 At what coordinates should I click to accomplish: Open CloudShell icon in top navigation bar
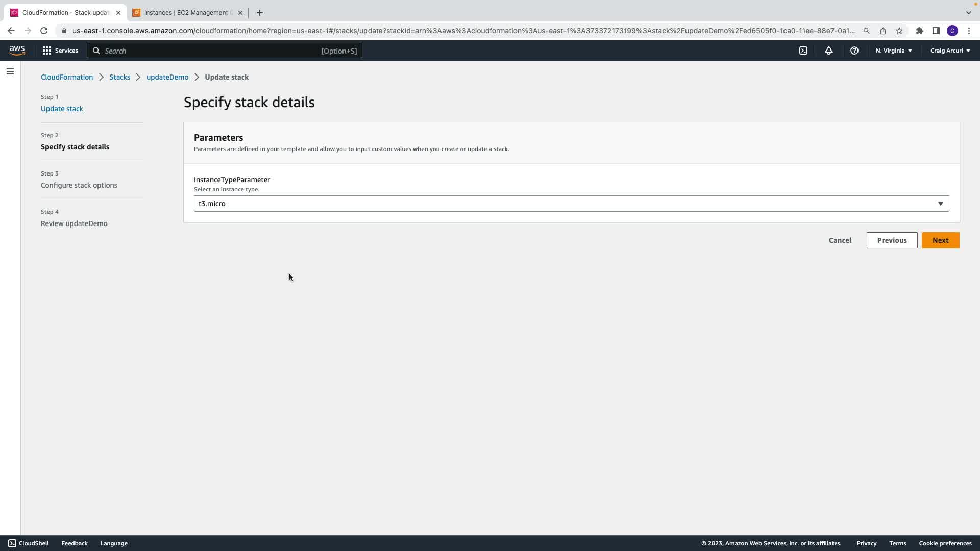pyautogui.click(x=803, y=51)
